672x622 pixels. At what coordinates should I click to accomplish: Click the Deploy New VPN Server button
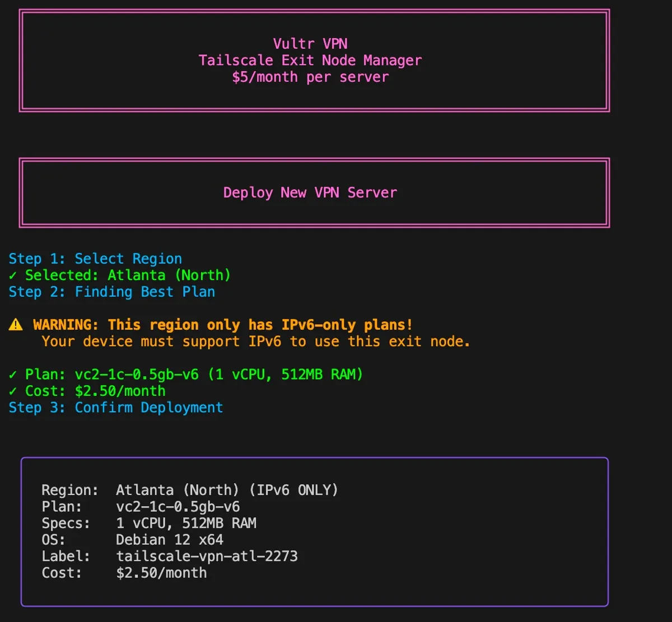tap(310, 193)
